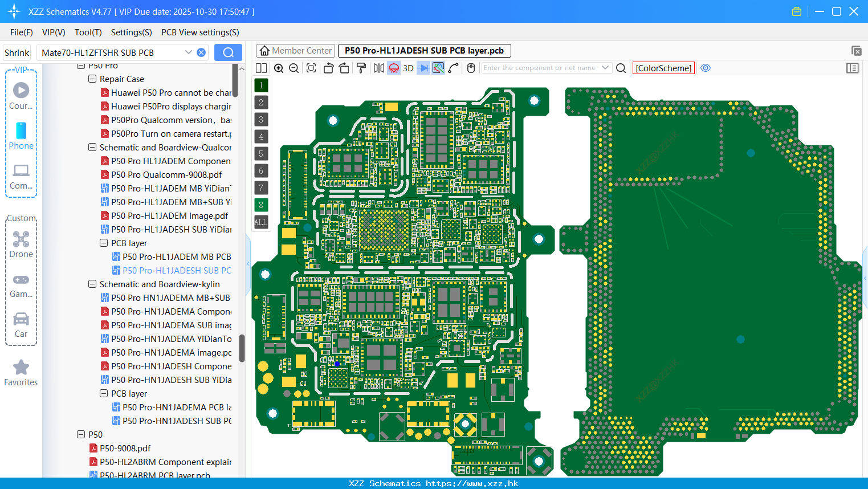Collapse the left panel splitter arrow

click(248, 263)
